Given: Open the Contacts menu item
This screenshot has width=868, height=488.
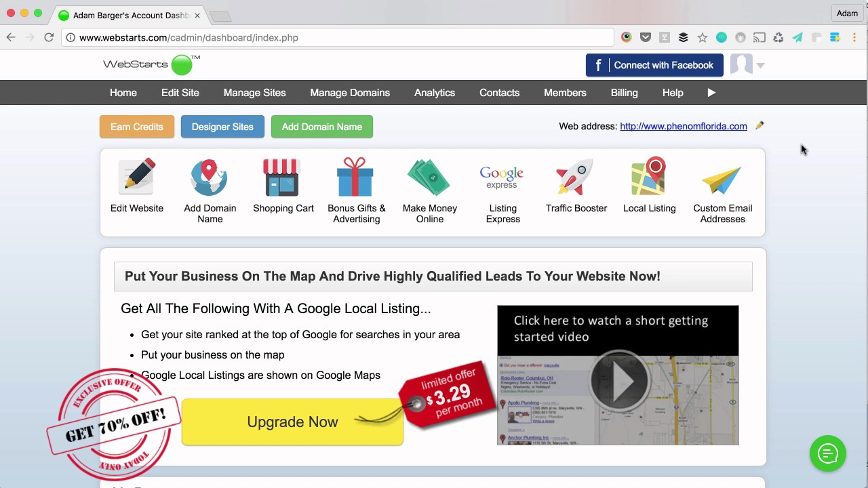Looking at the screenshot, I should [x=499, y=93].
